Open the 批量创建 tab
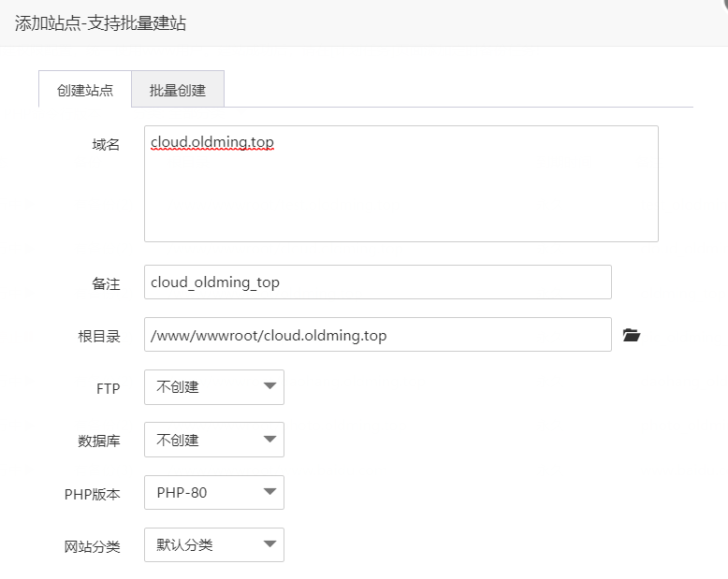 [178, 91]
